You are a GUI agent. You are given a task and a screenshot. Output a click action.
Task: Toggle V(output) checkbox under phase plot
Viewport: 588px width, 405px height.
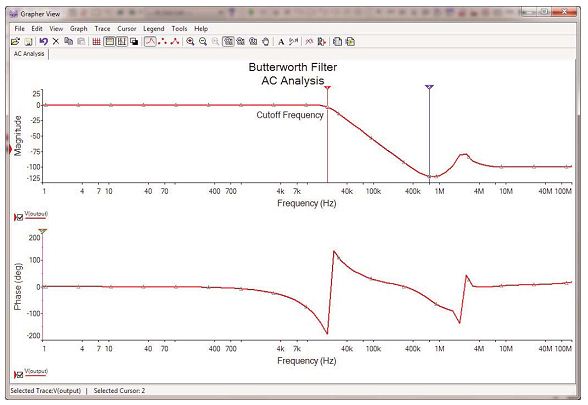tap(20, 375)
